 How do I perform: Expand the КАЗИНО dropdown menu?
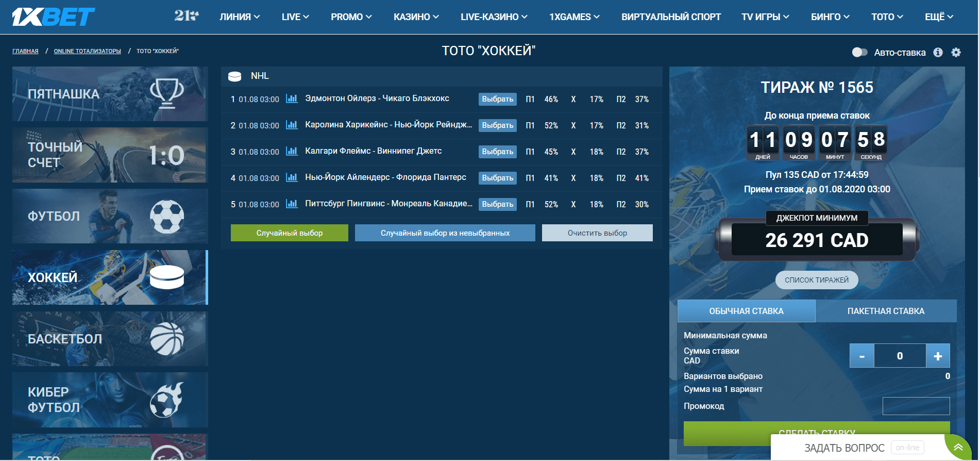416,17
